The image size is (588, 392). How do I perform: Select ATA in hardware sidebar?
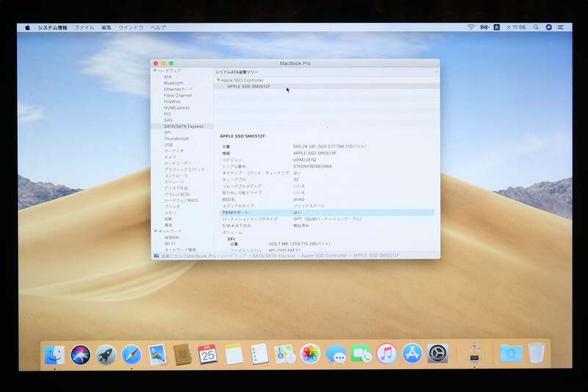pos(168,77)
